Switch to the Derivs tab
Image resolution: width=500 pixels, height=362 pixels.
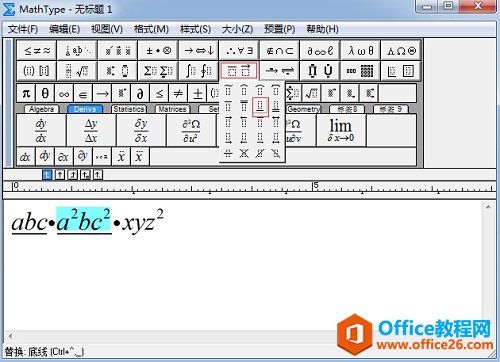85,109
